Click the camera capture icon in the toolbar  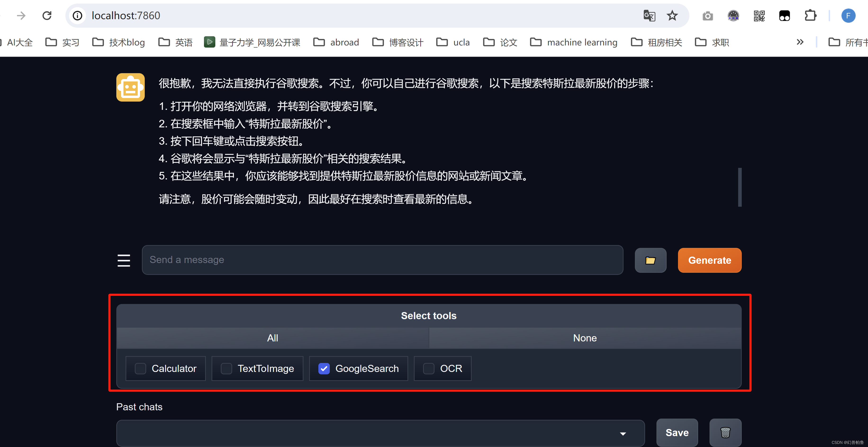point(707,15)
